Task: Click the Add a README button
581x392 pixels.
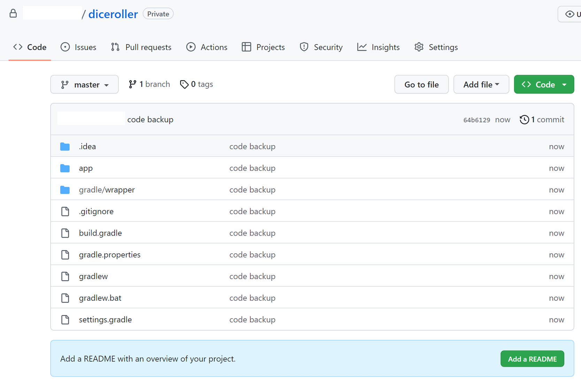Action: click(532, 359)
